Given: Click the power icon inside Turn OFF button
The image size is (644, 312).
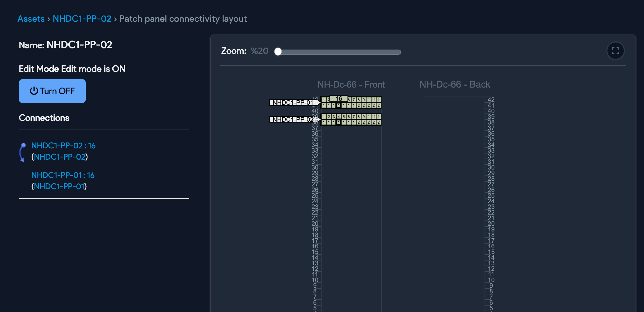Looking at the screenshot, I should (x=34, y=91).
